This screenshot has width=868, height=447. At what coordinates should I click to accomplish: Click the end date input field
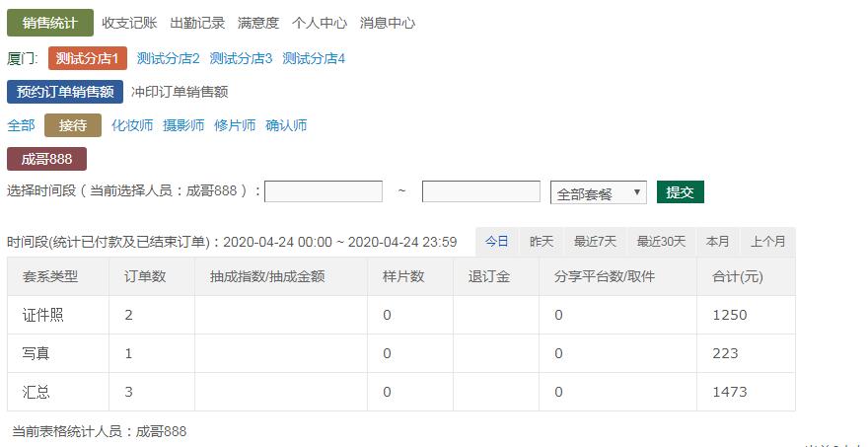point(480,192)
